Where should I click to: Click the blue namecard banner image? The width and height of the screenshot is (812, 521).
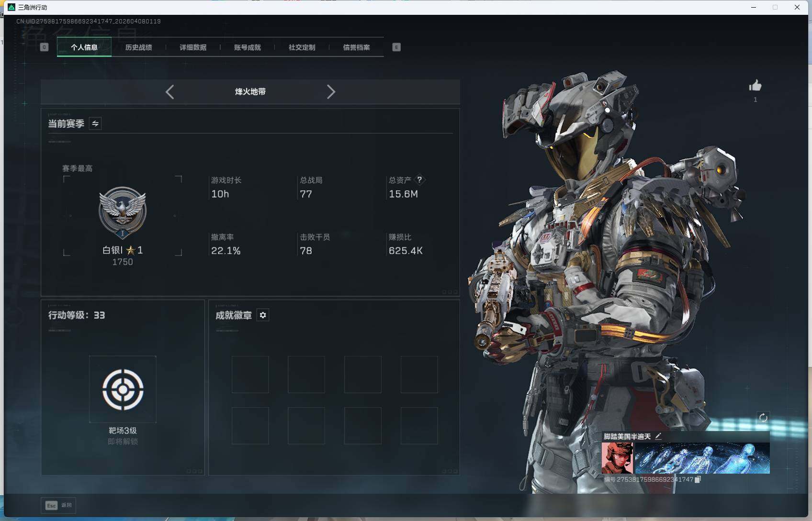[x=702, y=458]
